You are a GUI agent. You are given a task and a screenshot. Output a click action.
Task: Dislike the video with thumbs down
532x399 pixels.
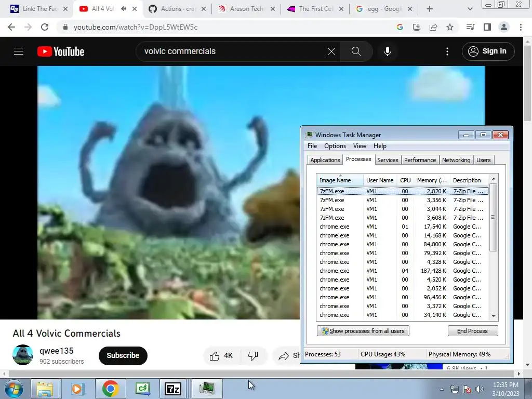tap(253, 355)
